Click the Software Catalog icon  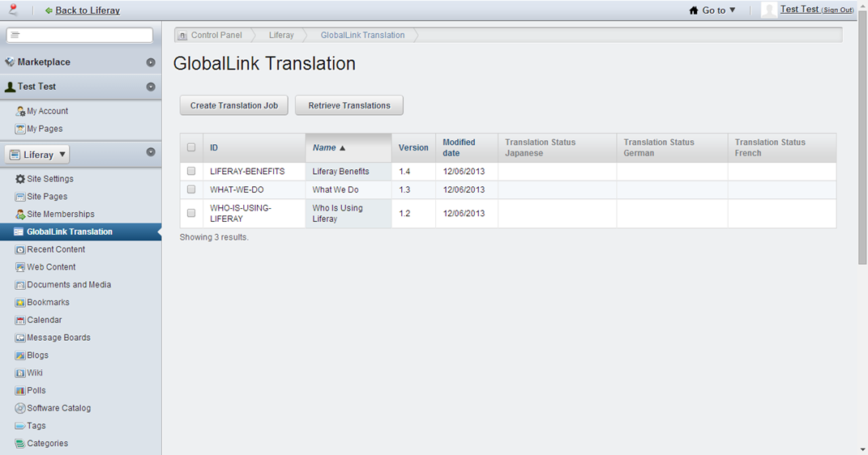coord(20,409)
